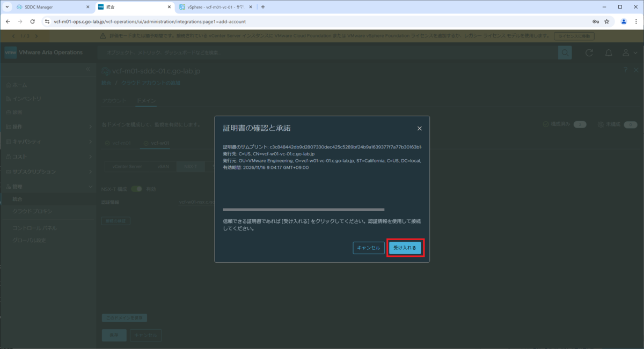Open a new browser tab with plus

click(x=263, y=7)
